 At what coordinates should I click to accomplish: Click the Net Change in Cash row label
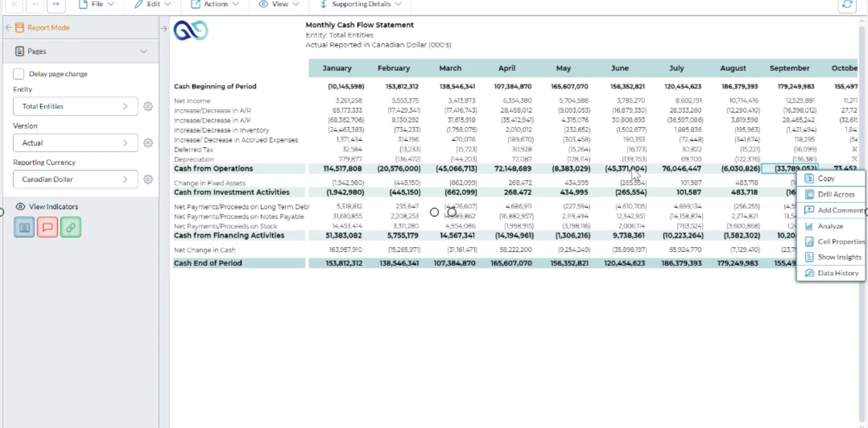(204, 250)
